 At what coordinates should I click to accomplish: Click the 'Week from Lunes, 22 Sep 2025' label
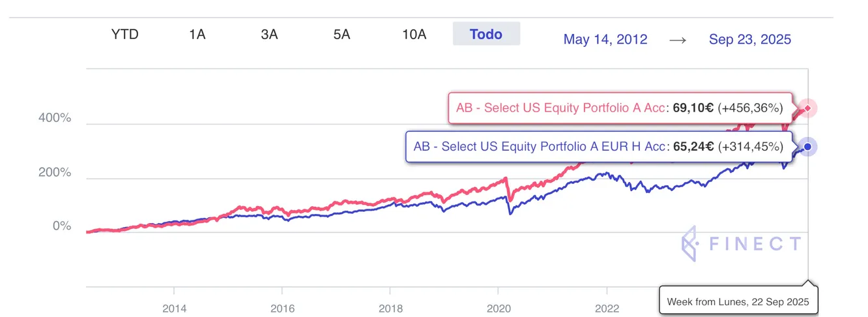[738, 302]
